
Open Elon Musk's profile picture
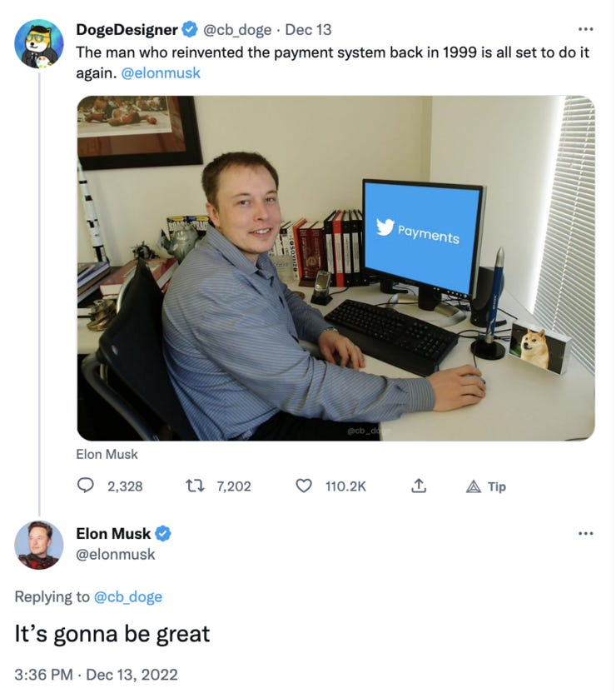tap(39, 545)
